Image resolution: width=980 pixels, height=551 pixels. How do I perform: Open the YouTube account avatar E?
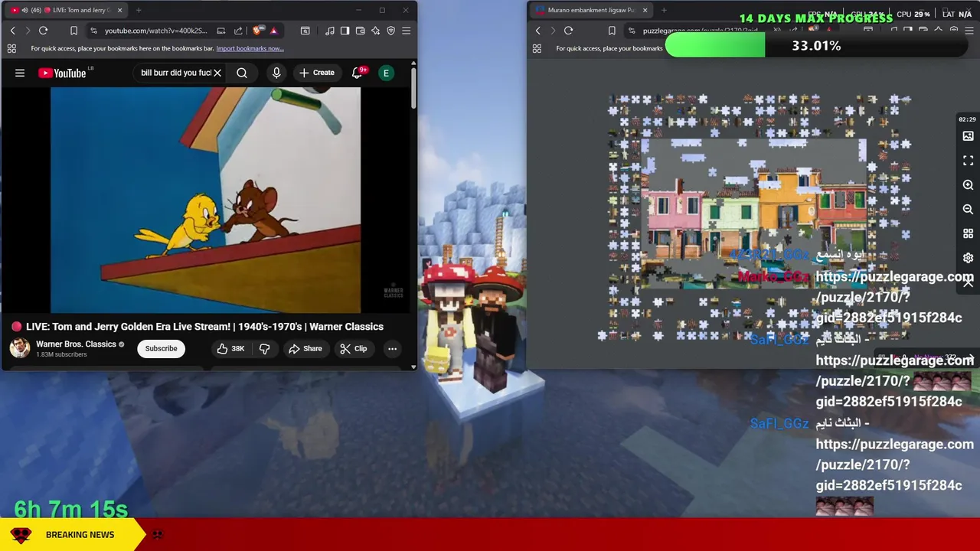coord(386,73)
